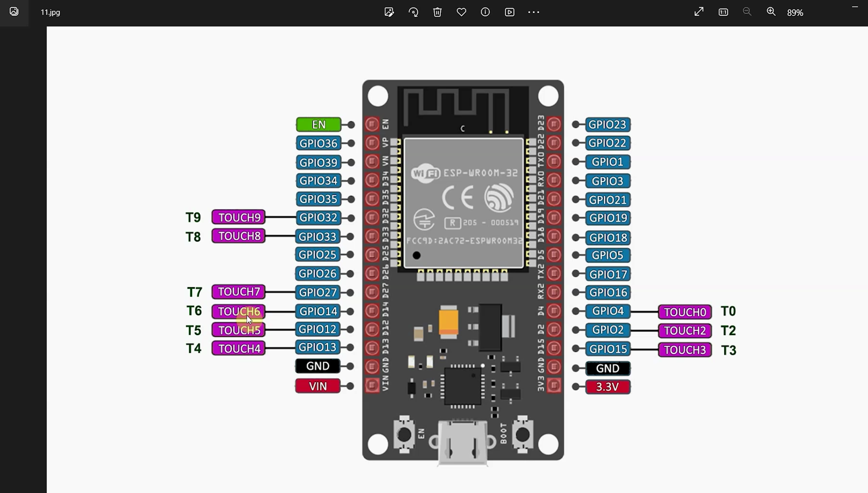Image resolution: width=868 pixels, height=493 pixels.
Task: Zoom out of the image
Action: click(747, 12)
